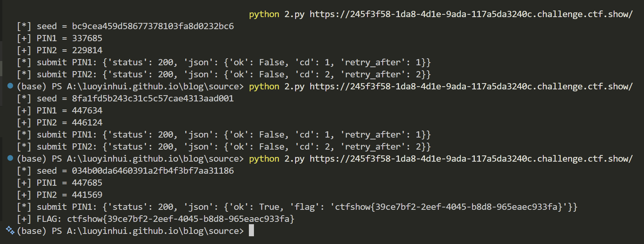The image size is (644, 244).
Task: Click the seed value starting with 8fa1fd5b
Action: coord(153,99)
